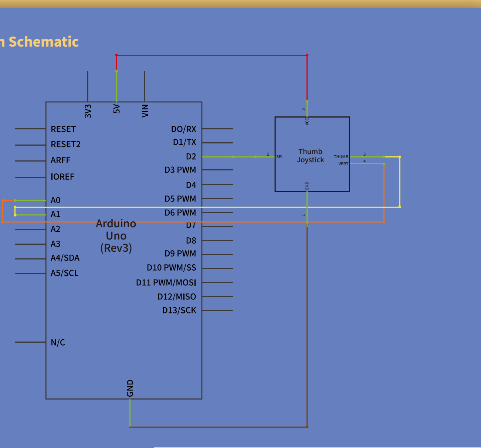Select the Thumb Joystick component name
This screenshot has height=448, width=481.
311,156
